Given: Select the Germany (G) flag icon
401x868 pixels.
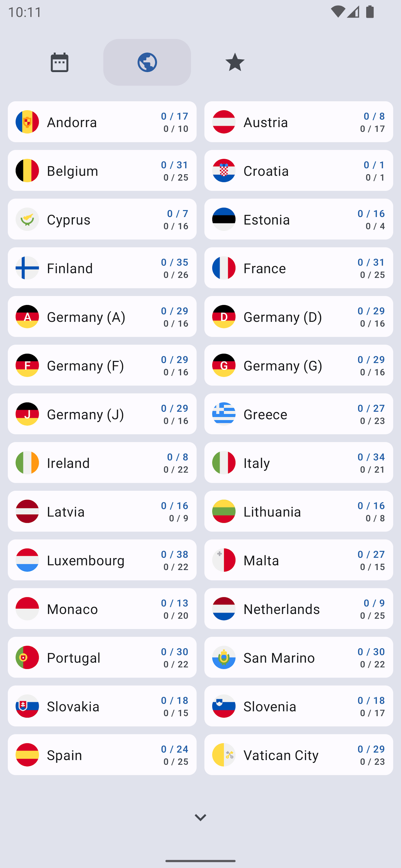Looking at the screenshot, I should [224, 365].
